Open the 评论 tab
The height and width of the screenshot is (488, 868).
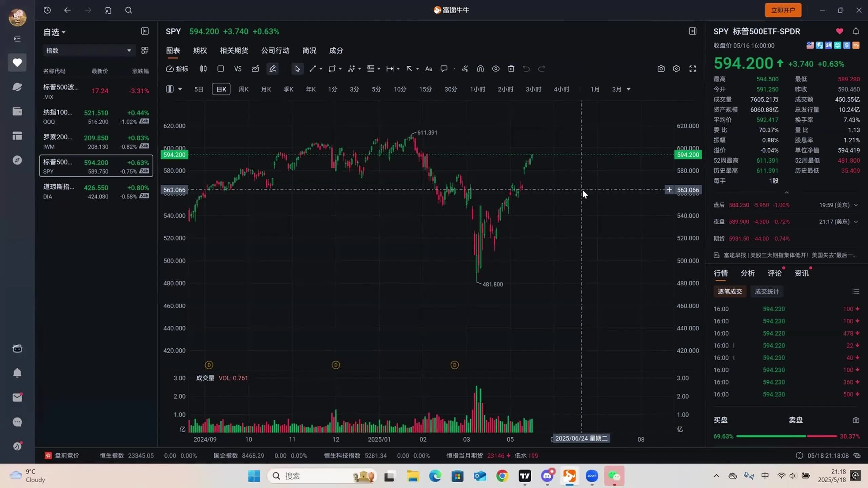(774, 273)
